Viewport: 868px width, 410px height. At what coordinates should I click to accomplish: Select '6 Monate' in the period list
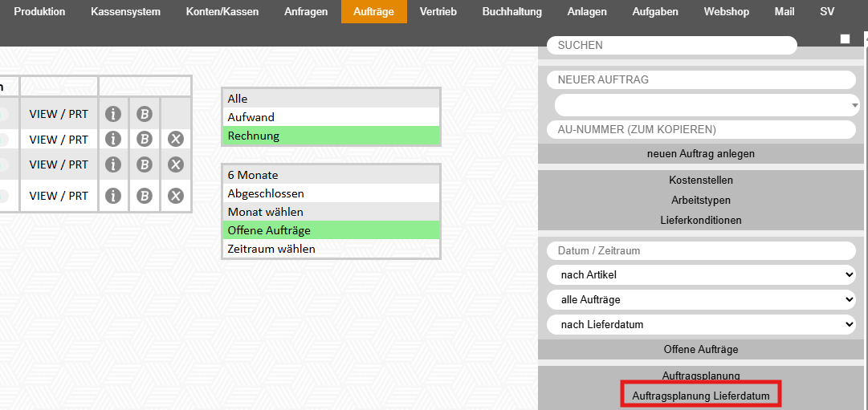(x=331, y=175)
